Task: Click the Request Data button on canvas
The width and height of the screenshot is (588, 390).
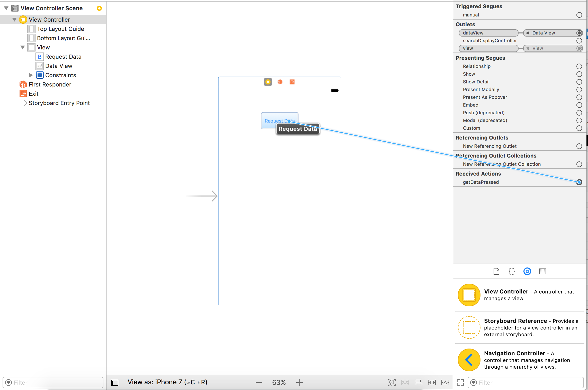Action: [x=273, y=120]
